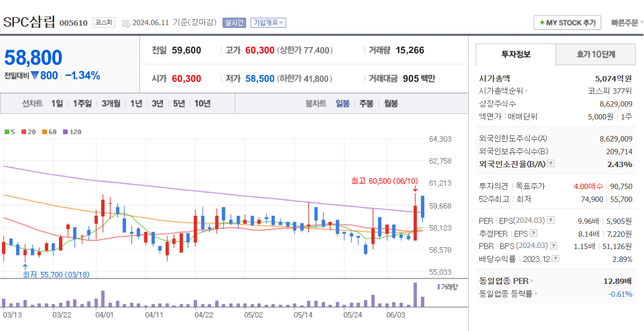This screenshot has height=331, width=644.
Task: Click the stock code 005610
Action: 73,23
